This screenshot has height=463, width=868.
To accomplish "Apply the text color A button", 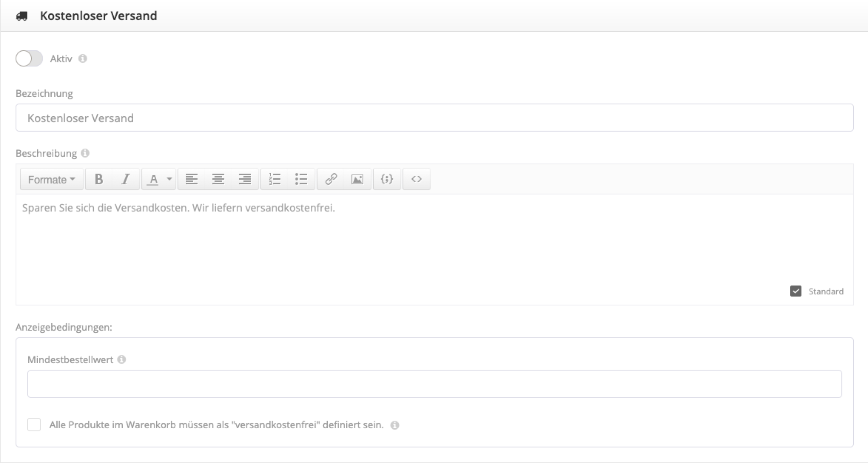I will coord(153,179).
